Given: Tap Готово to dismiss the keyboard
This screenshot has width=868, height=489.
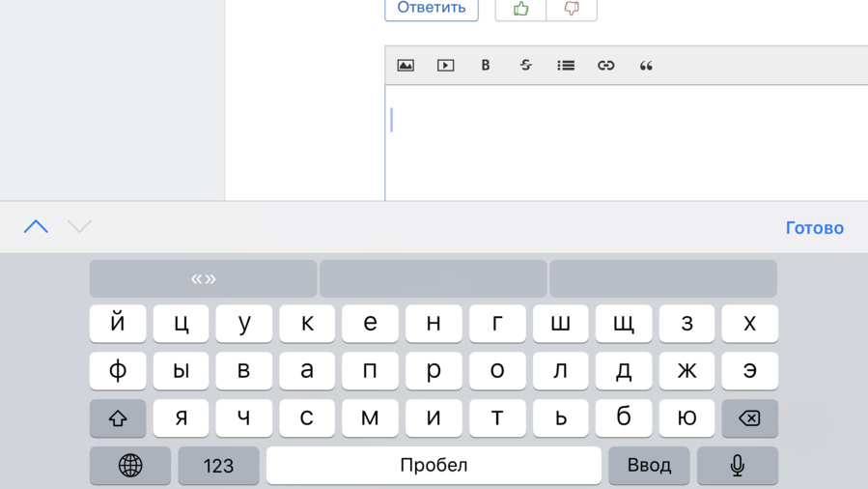Looking at the screenshot, I should coord(814,228).
